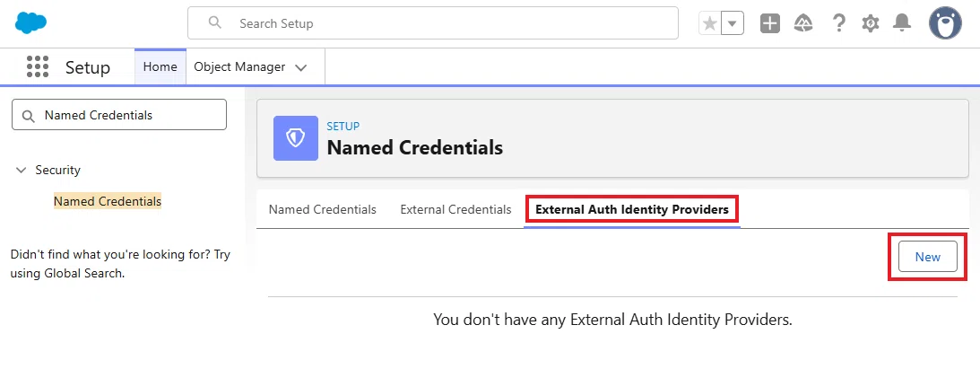Click the Named Credentials shield icon

click(296, 138)
